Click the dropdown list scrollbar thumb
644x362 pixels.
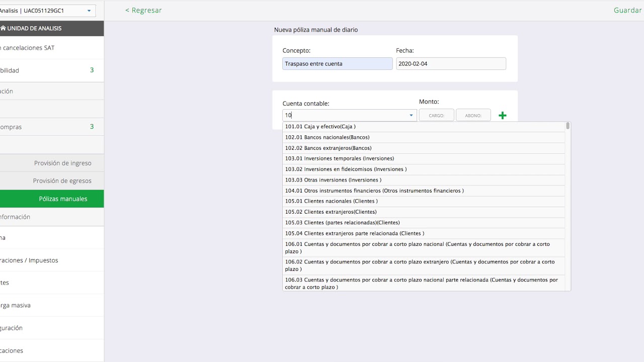[x=568, y=126]
